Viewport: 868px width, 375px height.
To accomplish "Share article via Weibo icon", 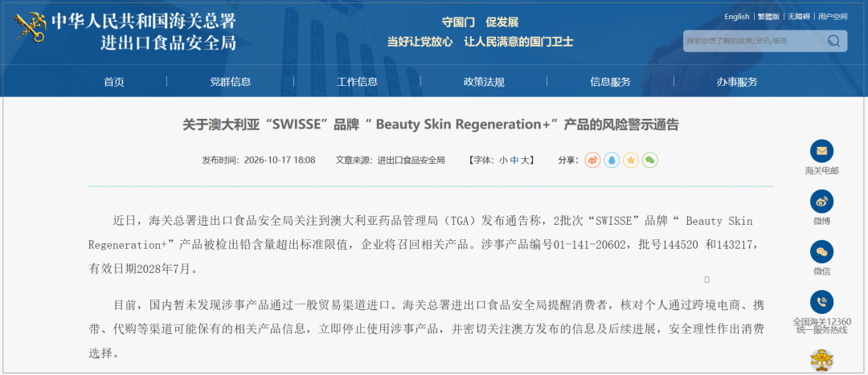I will click(x=592, y=161).
